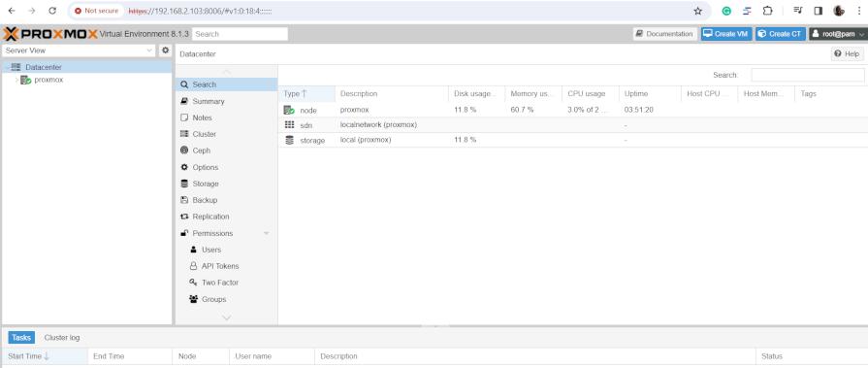The height and width of the screenshot is (368, 868).
Task: Open Two Factor under Permissions
Action: pos(226,283)
